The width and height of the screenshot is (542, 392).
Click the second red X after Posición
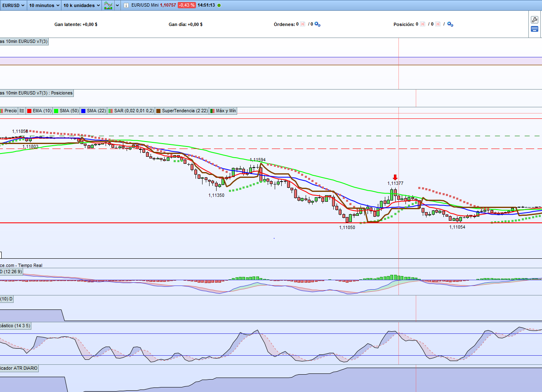438,24
